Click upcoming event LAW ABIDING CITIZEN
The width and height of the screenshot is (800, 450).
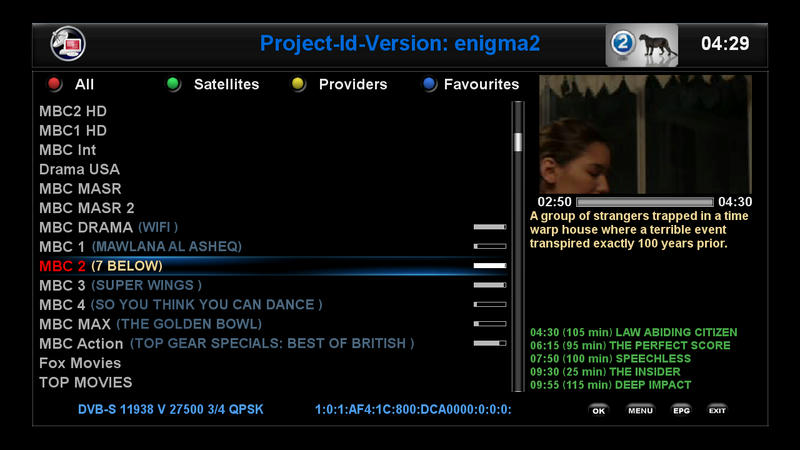click(634, 332)
